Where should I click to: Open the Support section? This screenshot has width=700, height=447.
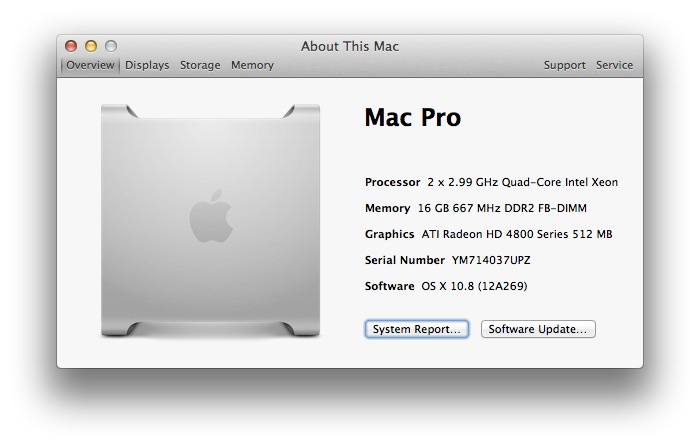[564, 65]
